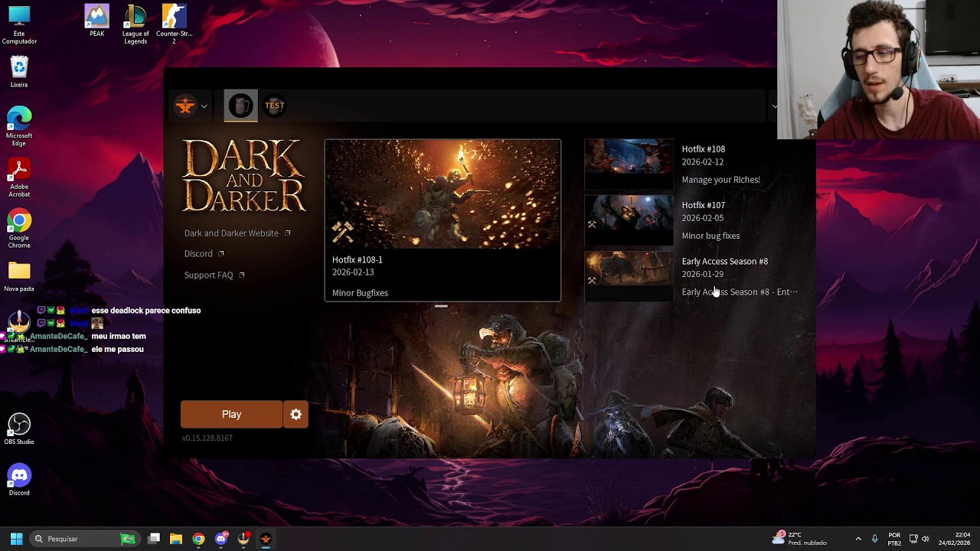Open the launcher logo dropdown menu
The height and width of the screenshot is (551, 980).
191,106
